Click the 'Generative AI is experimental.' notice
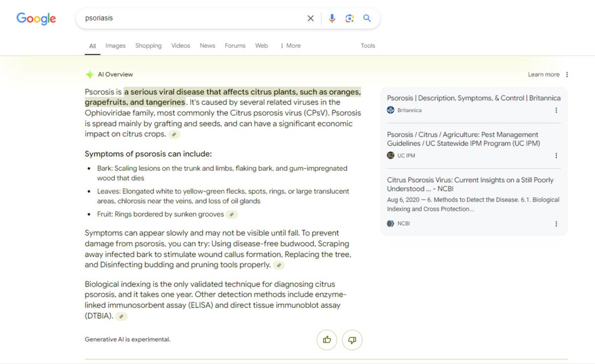The image size is (595, 364). coord(127,340)
